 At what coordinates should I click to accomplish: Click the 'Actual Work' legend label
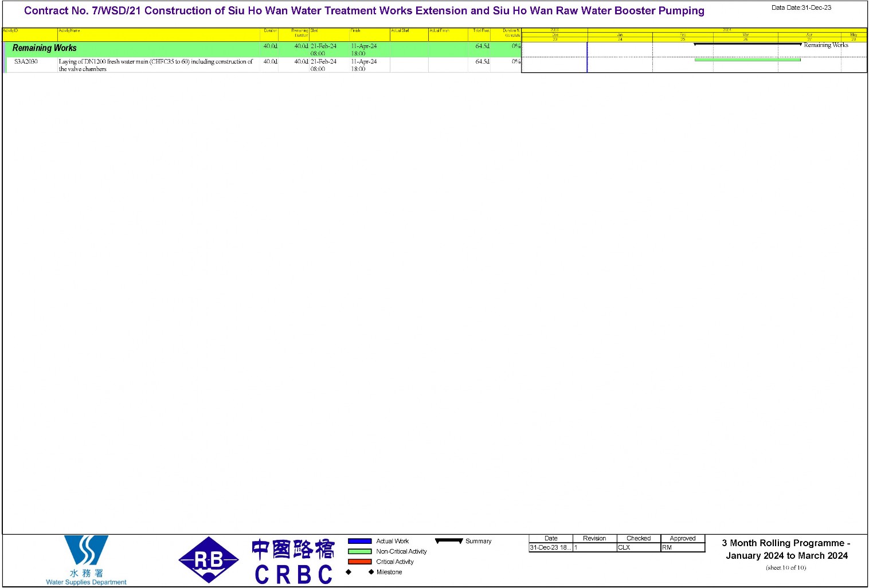[393, 541]
